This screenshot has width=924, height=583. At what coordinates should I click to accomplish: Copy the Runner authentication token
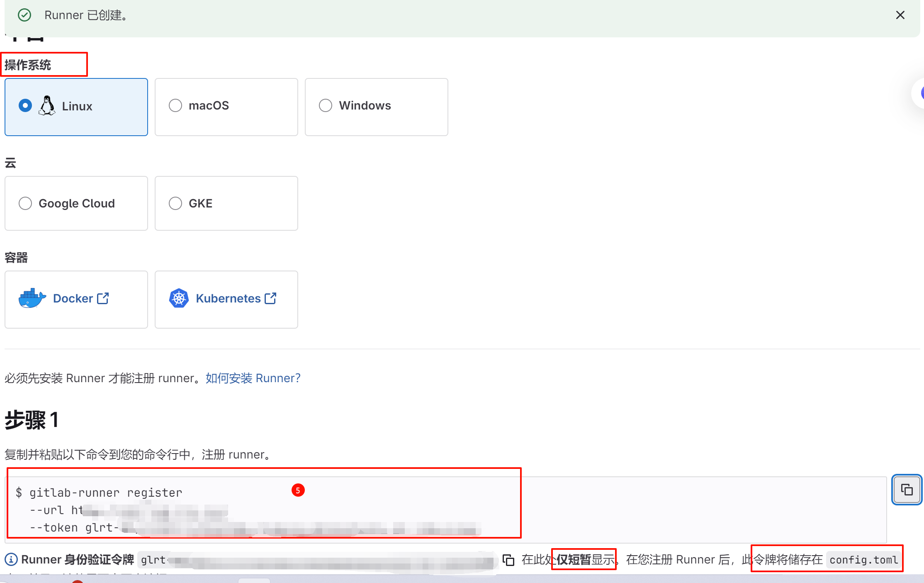pos(508,560)
